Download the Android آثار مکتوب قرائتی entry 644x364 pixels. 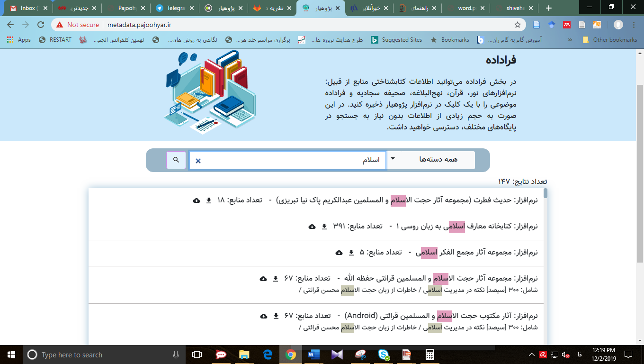[x=276, y=316]
